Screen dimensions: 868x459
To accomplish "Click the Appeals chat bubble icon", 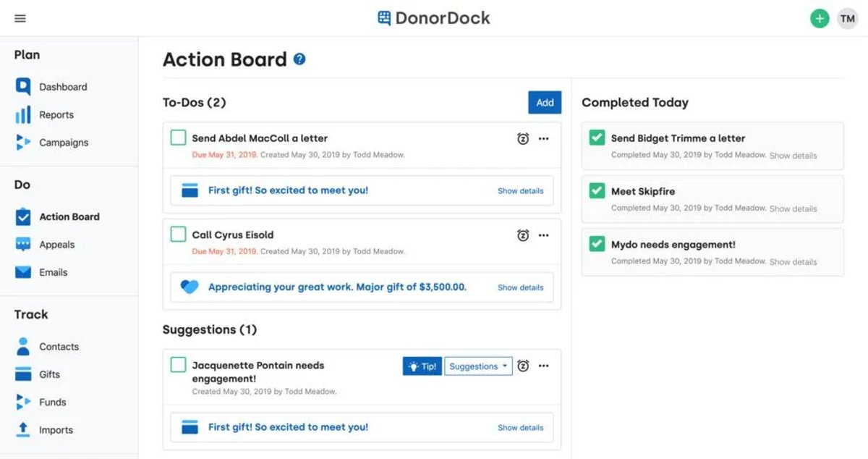I will click(23, 245).
